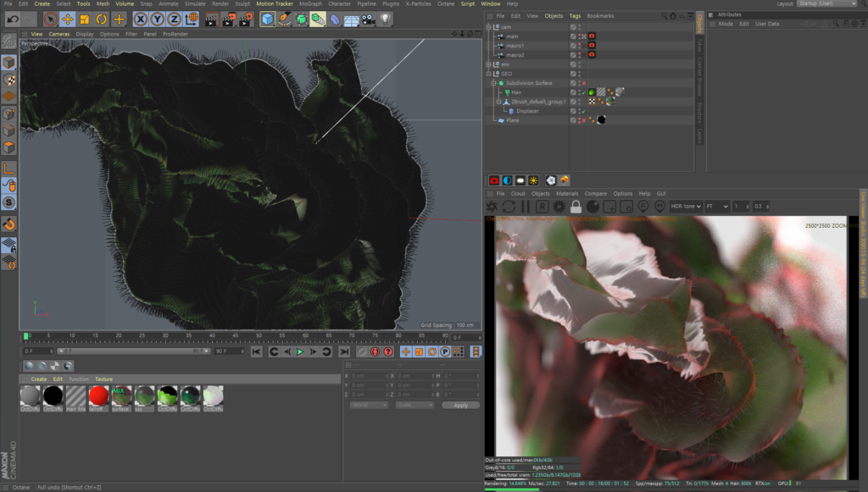868x492 pixels.
Task: Toggle the X axis lock
Action: [x=140, y=19]
